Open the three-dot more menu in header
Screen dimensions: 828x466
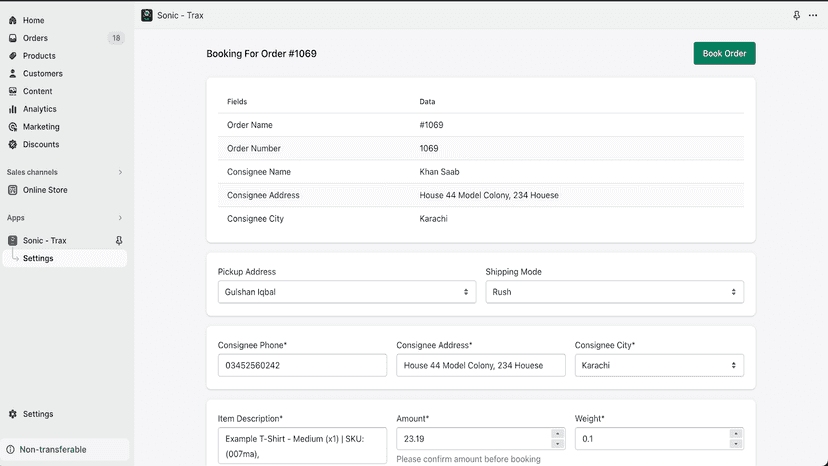pyautogui.click(x=813, y=15)
